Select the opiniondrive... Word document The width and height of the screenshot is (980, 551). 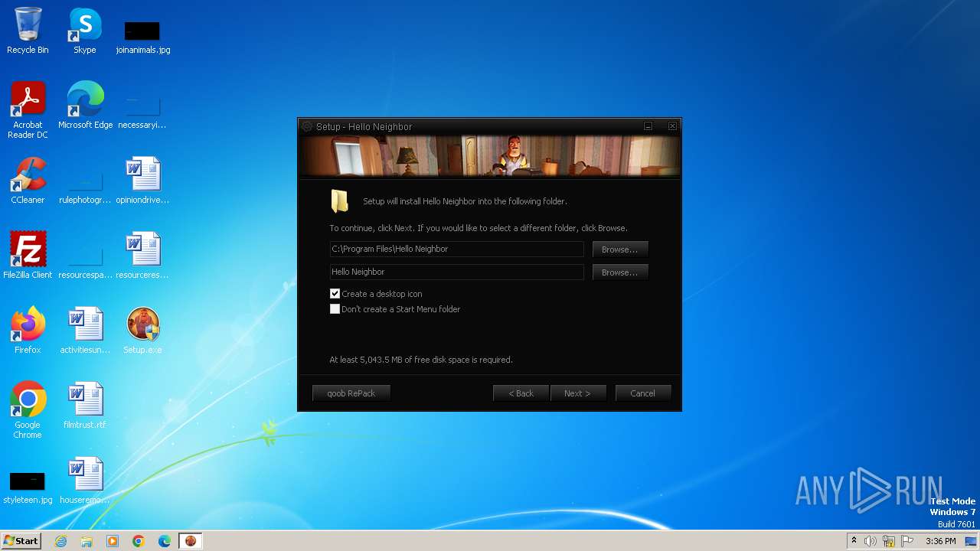[x=142, y=181]
